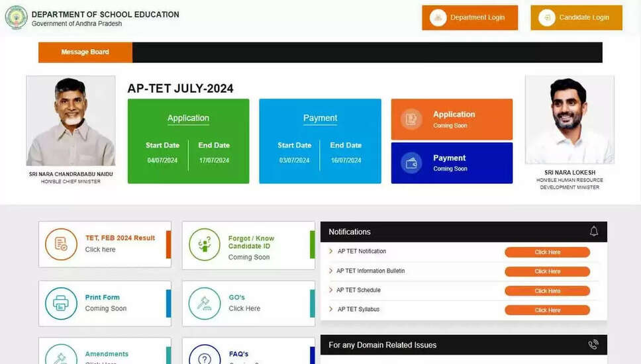Expand the AP TET Schedule chevron

pos(331,291)
